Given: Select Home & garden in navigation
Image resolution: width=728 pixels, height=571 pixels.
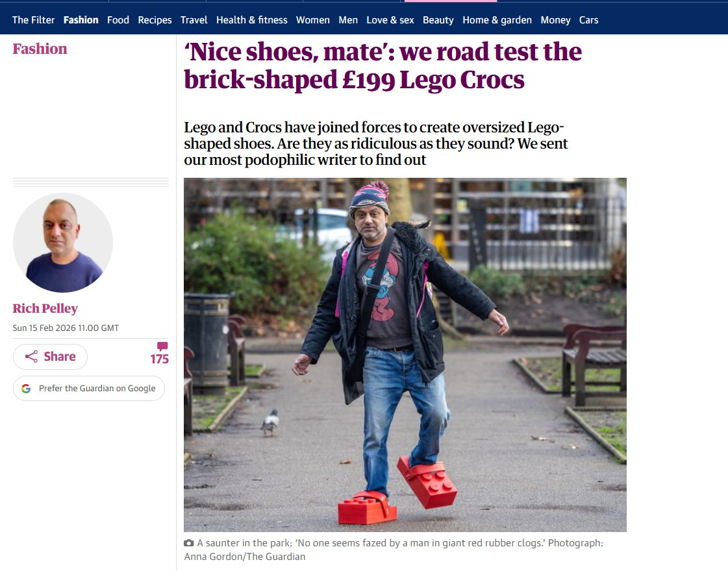Looking at the screenshot, I should tap(497, 20).
